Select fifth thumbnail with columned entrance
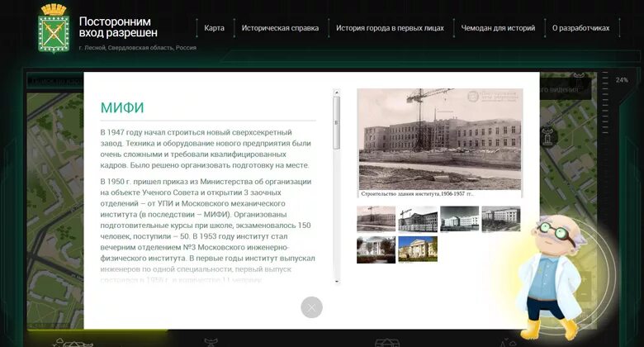This screenshot has width=644, height=347. (x=376, y=250)
